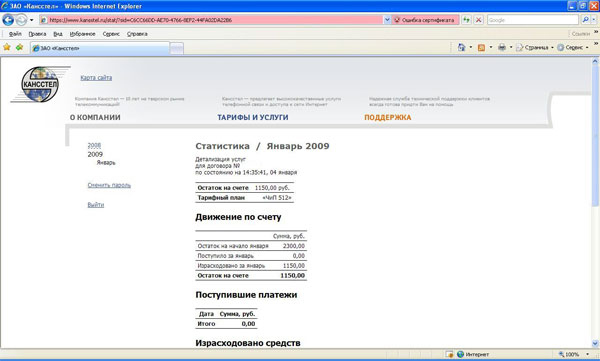Open the Справка menu
The image size is (600, 361).
pyautogui.click(x=137, y=34)
